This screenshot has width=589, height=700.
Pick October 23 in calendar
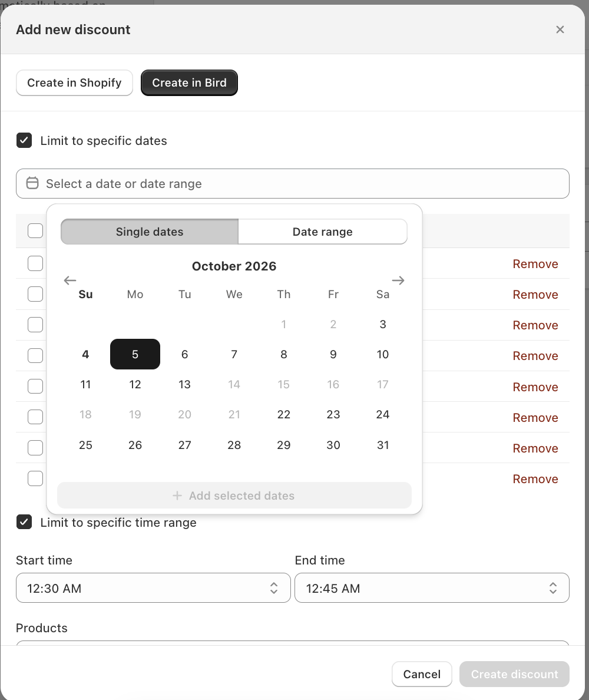333,414
